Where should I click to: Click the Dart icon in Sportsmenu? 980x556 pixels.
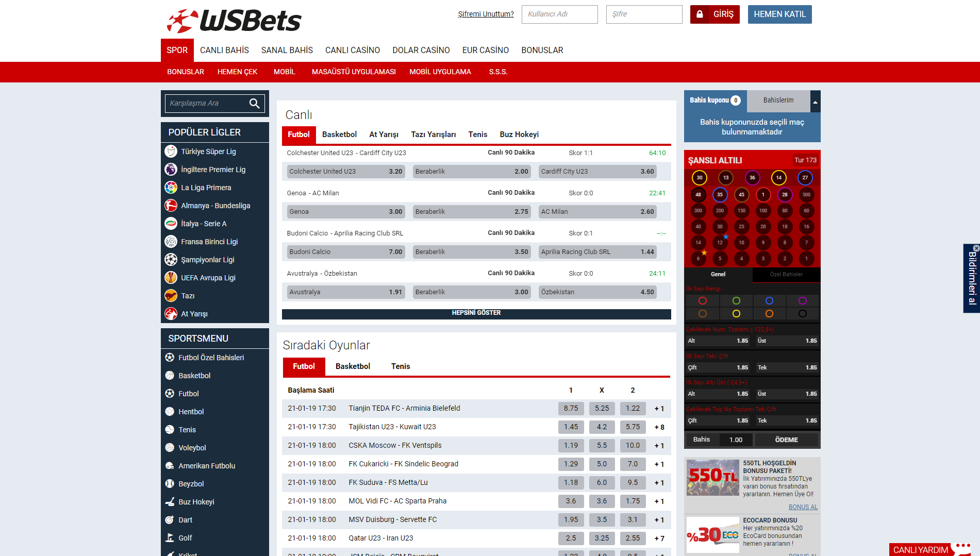tap(170, 520)
